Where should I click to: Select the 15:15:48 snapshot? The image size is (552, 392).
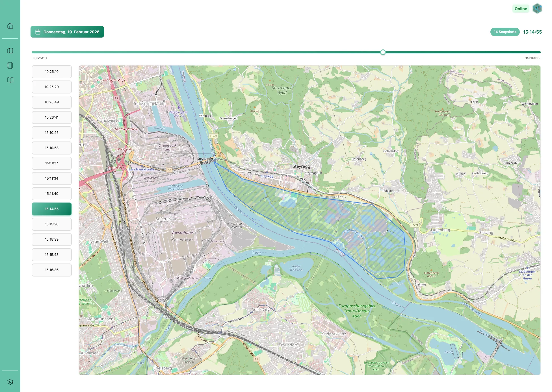coord(52,255)
